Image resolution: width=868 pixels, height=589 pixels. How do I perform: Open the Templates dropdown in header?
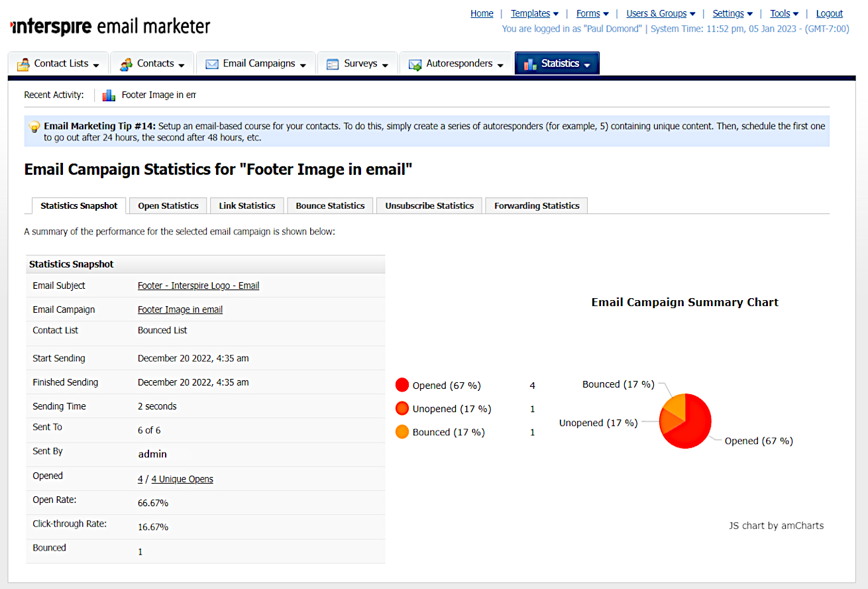[x=535, y=13]
